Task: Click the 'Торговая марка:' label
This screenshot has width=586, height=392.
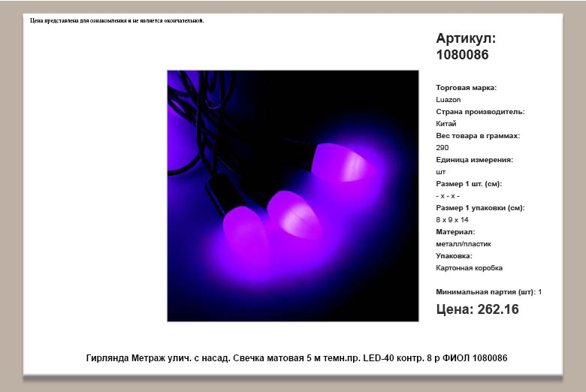Action: click(466, 88)
